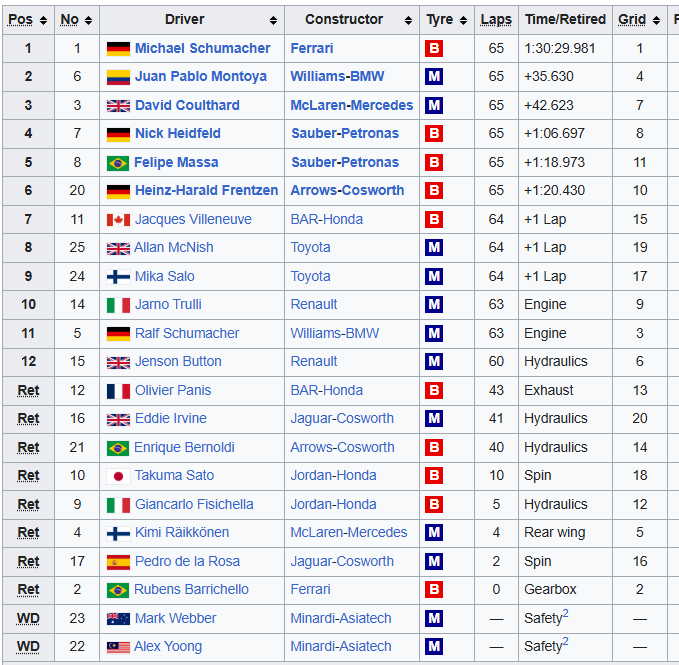
Task: Click the Ret abbreviation in Olivier Panis row
Action: [x=29, y=391]
